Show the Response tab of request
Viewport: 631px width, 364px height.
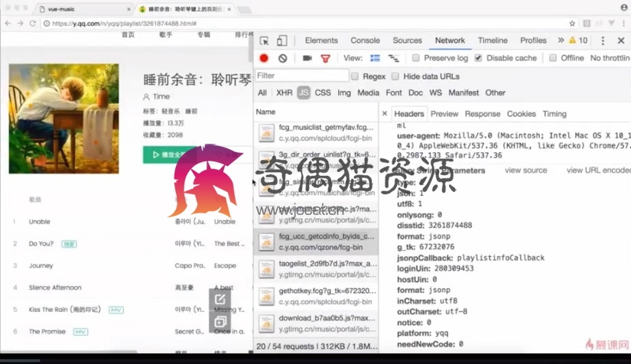(x=483, y=114)
